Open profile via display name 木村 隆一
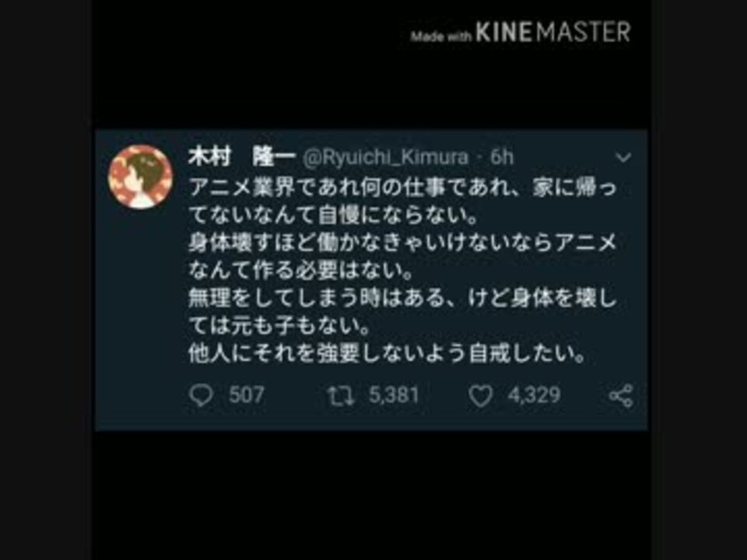The height and width of the screenshot is (560, 747). [241, 156]
